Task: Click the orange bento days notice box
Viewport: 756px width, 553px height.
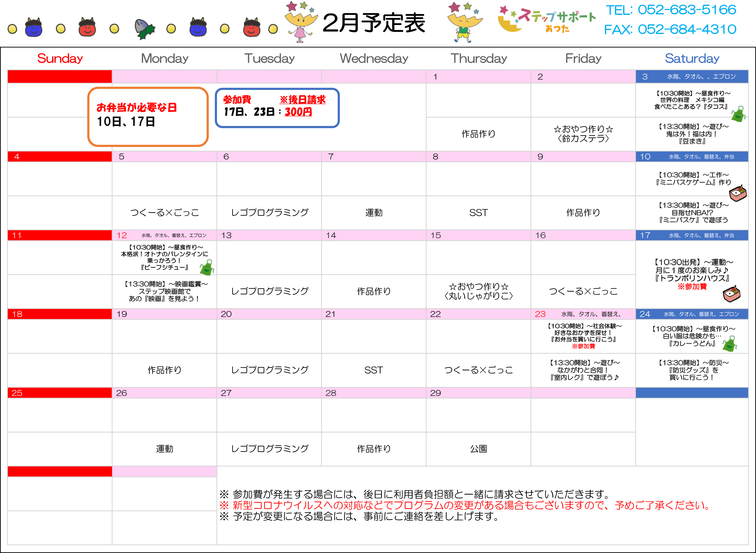Action: [x=148, y=117]
